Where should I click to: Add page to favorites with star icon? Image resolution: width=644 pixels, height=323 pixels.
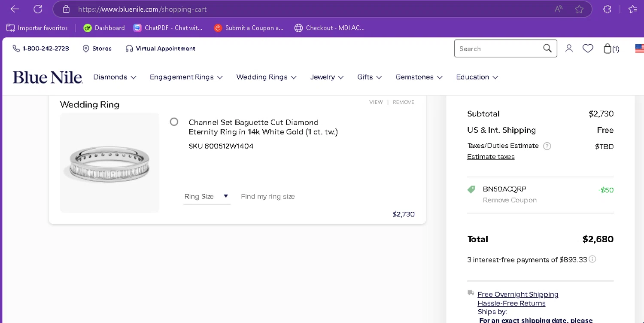tap(579, 9)
